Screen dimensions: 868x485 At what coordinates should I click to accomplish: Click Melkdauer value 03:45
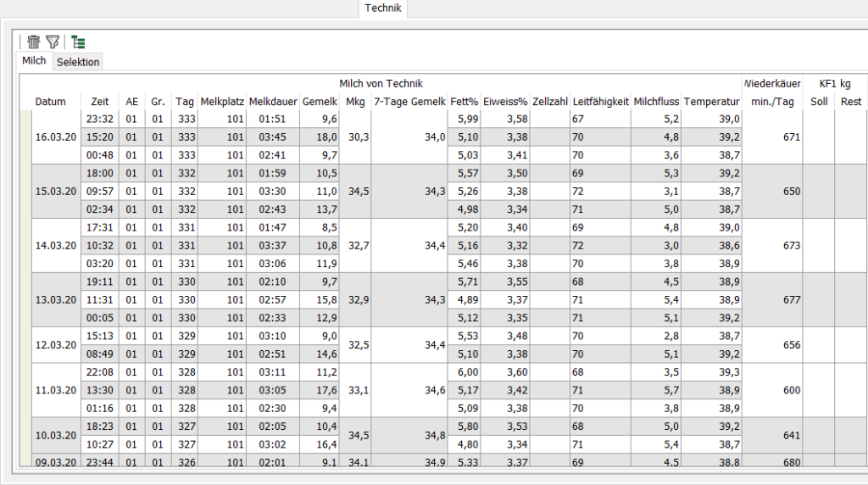pyautogui.click(x=272, y=137)
